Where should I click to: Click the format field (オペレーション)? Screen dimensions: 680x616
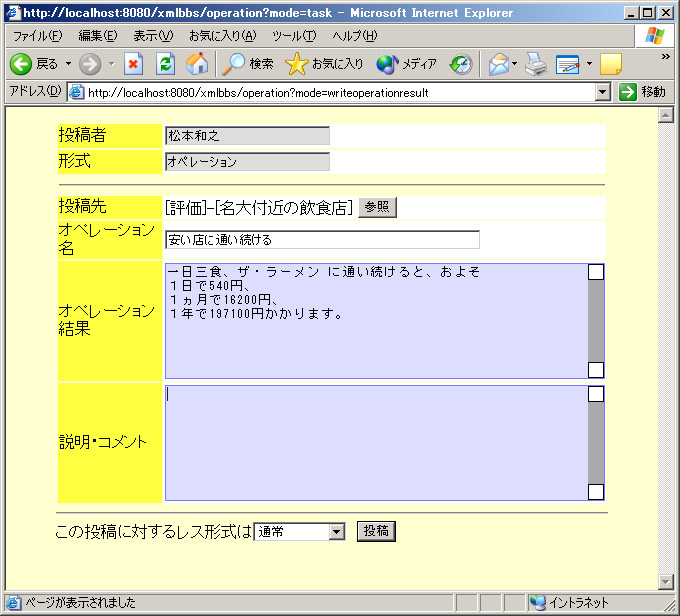coord(247,162)
